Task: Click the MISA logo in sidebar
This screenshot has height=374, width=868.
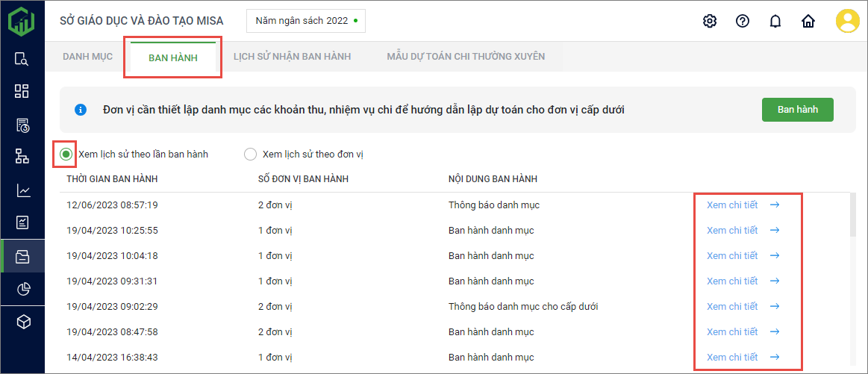Action: click(x=22, y=20)
